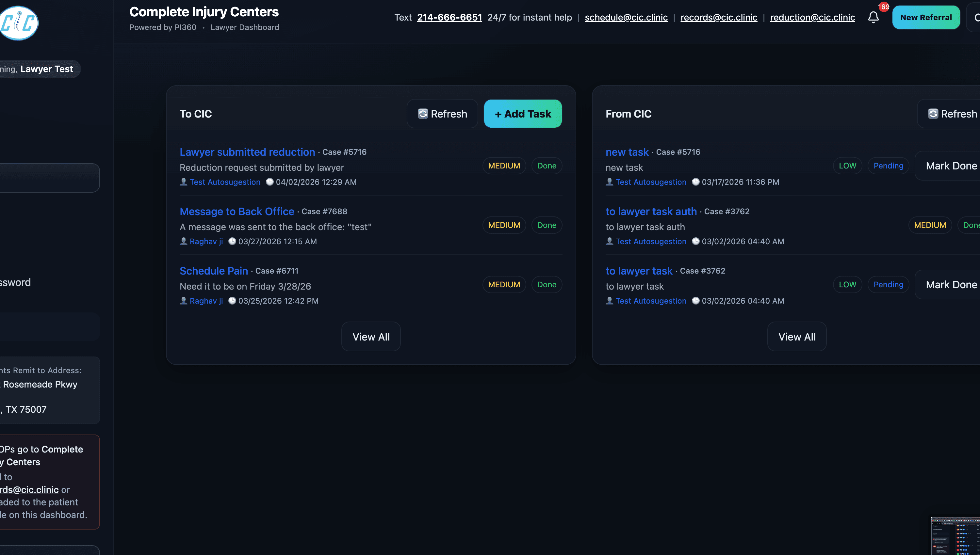Click Test Autosugestion on 'new task' row
This screenshot has height=555, width=980.
(x=651, y=182)
